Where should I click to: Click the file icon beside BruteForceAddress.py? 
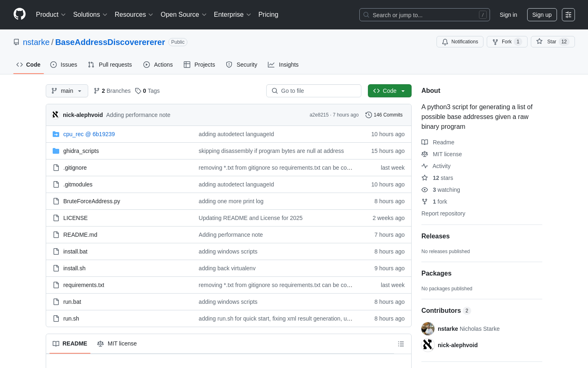tap(56, 201)
